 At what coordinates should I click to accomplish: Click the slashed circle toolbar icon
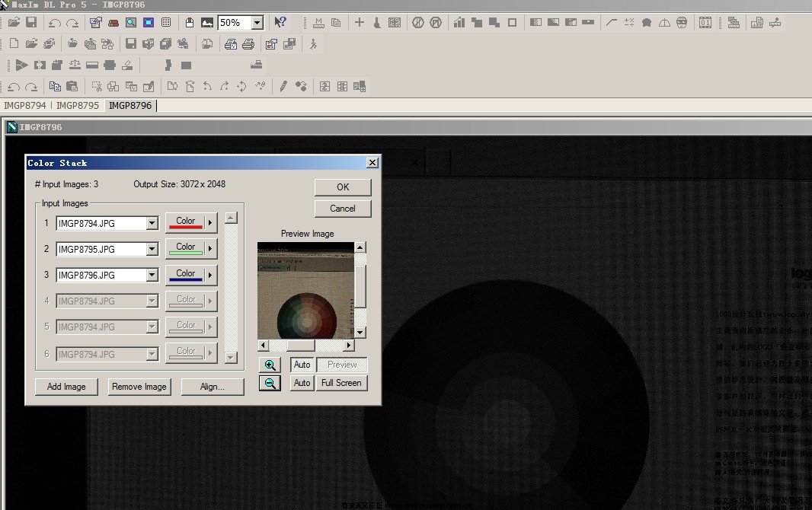click(418, 22)
